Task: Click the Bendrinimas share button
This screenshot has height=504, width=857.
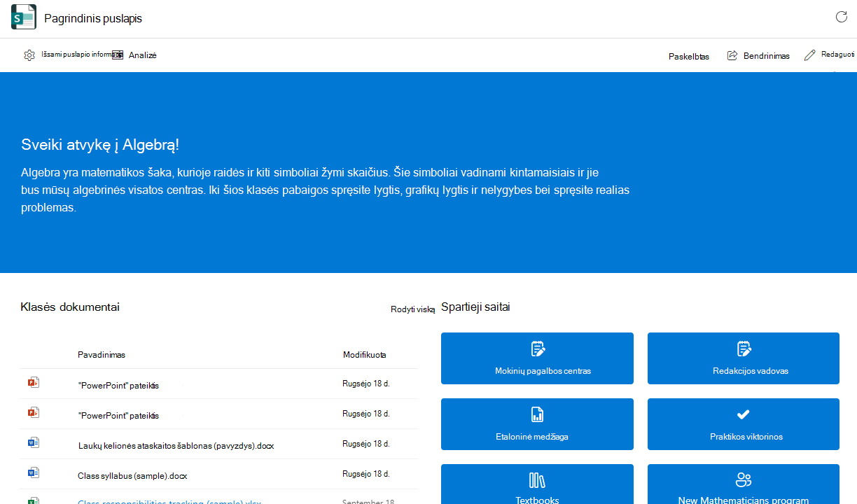Action: [758, 56]
